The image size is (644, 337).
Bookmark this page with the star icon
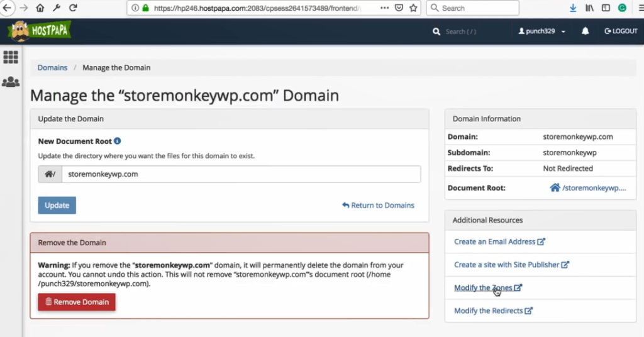pos(413,8)
